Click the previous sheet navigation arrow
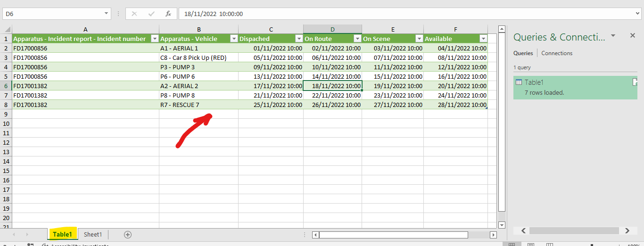This screenshot has height=246, width=644. tap(14, 234)
